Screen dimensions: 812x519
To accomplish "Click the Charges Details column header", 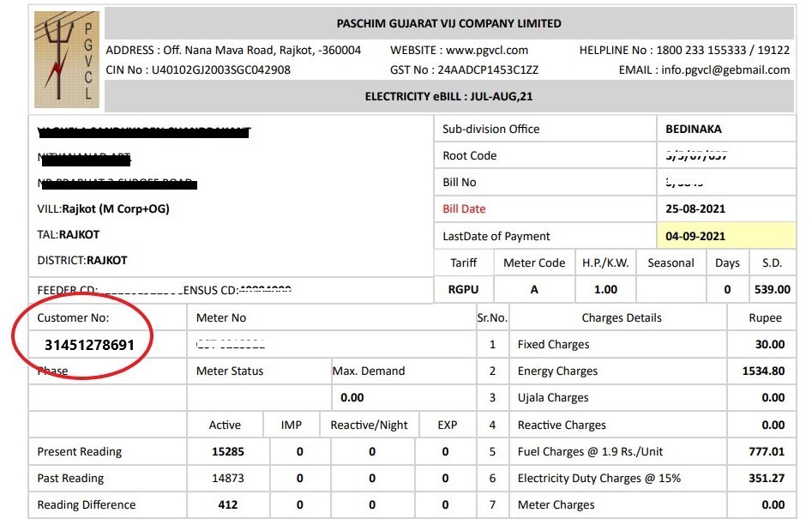I will 622,317.
